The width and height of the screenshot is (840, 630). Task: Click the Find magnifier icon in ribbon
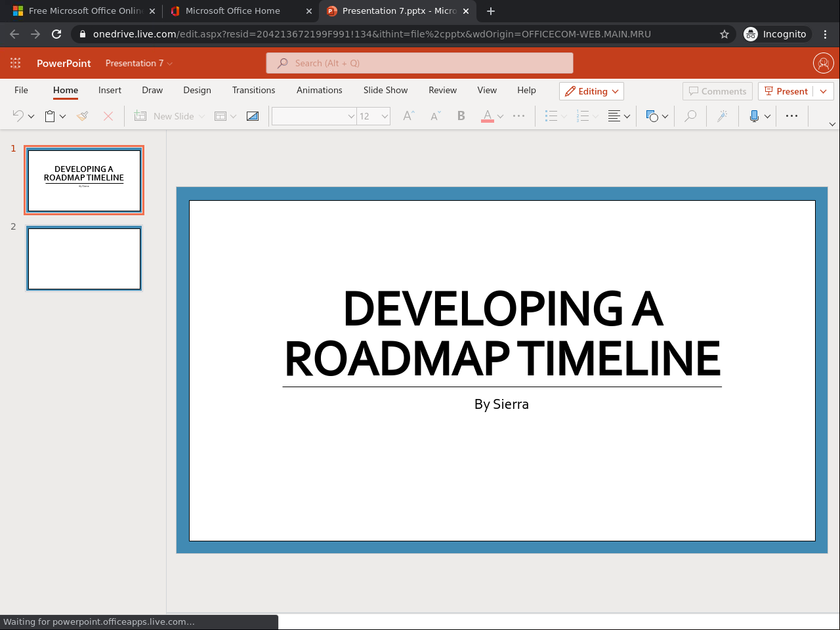pos(690,116)
